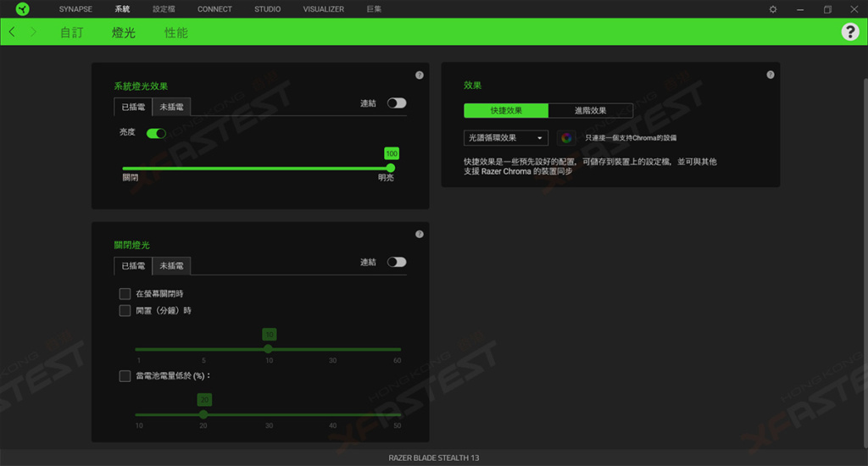The image size is (868, 466).
Task: Click the brightness slider handle at 100
Action: 391,168
